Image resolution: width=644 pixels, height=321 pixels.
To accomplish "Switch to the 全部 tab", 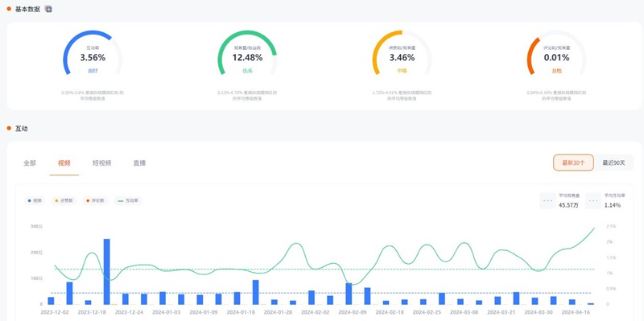I will [30, 163].
